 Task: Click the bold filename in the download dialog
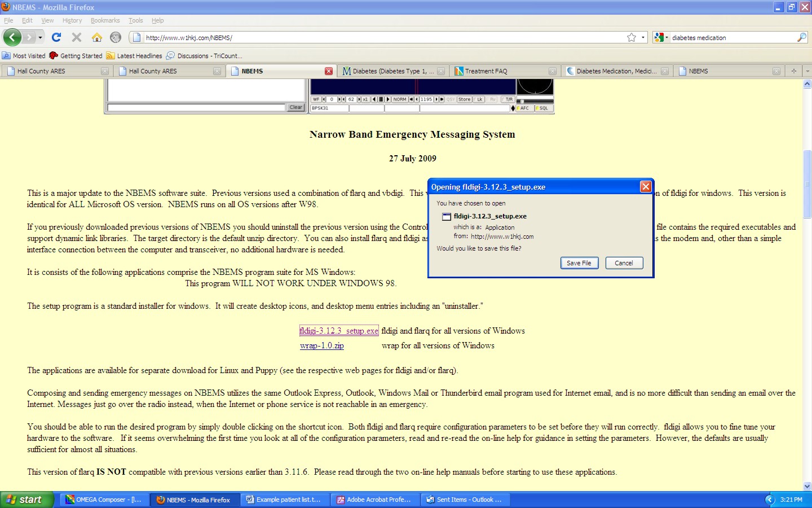(x=490, y=216)
